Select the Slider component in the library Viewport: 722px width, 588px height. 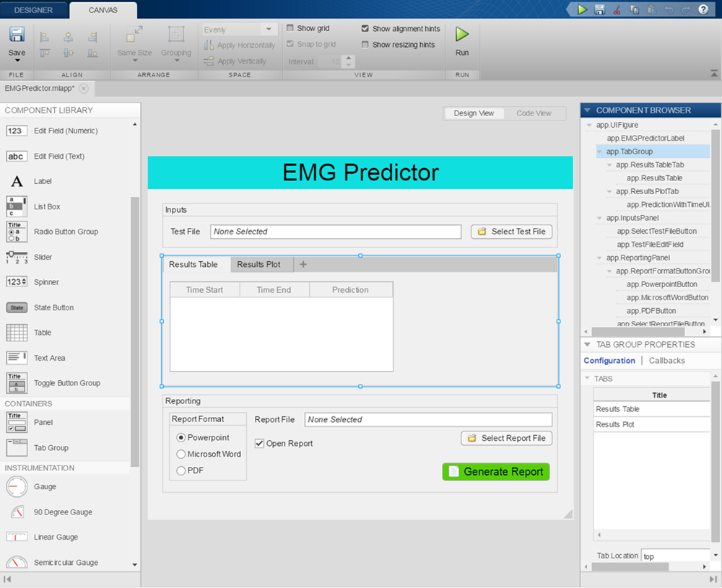[17, 257]
